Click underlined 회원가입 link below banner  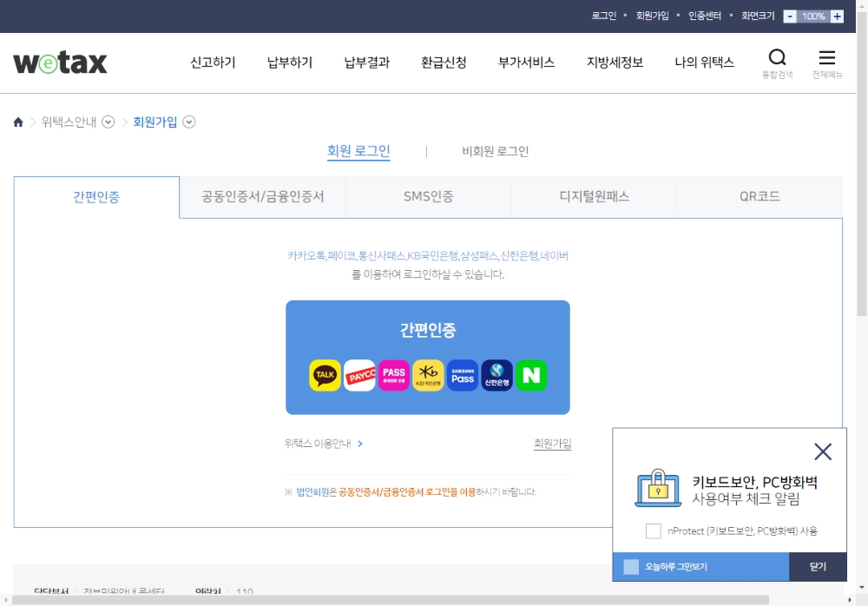(x=552, y=443)
